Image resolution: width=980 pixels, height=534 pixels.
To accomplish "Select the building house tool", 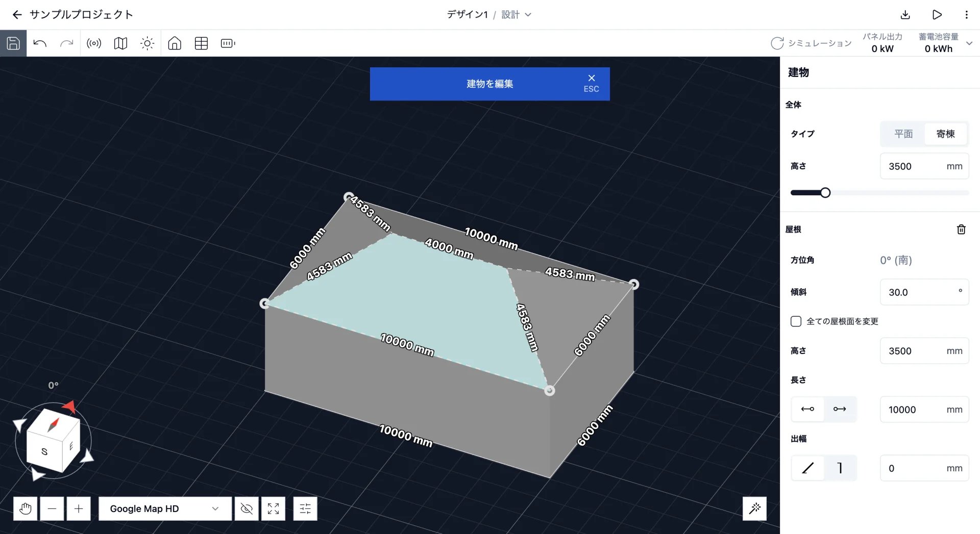I will [175, 43].
